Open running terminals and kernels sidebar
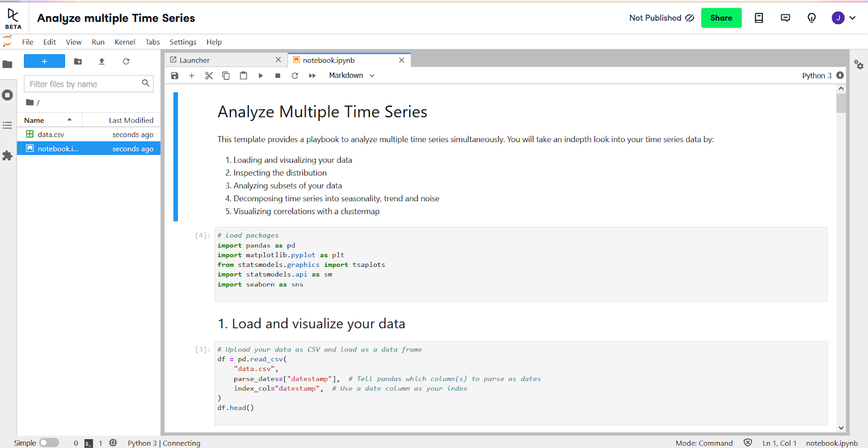The width and height of the screenshot is (868, 448). pos(8,95)
